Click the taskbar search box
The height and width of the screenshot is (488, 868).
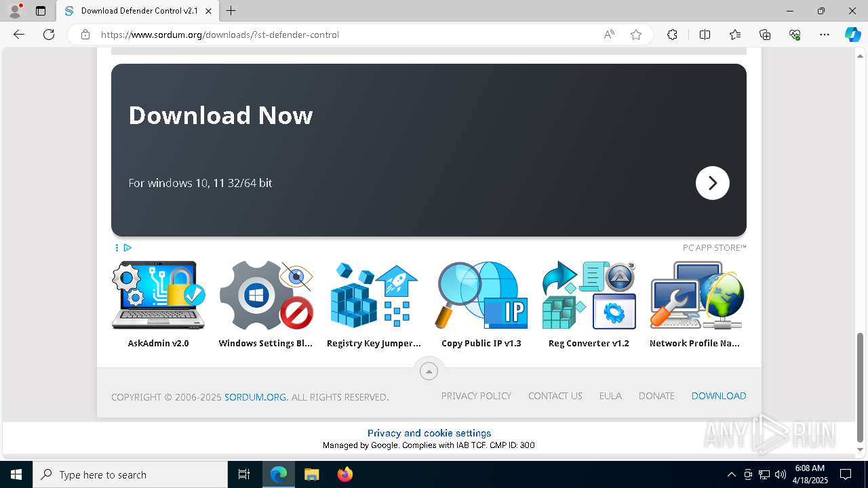pyautogui.click(x=130, y=474)
